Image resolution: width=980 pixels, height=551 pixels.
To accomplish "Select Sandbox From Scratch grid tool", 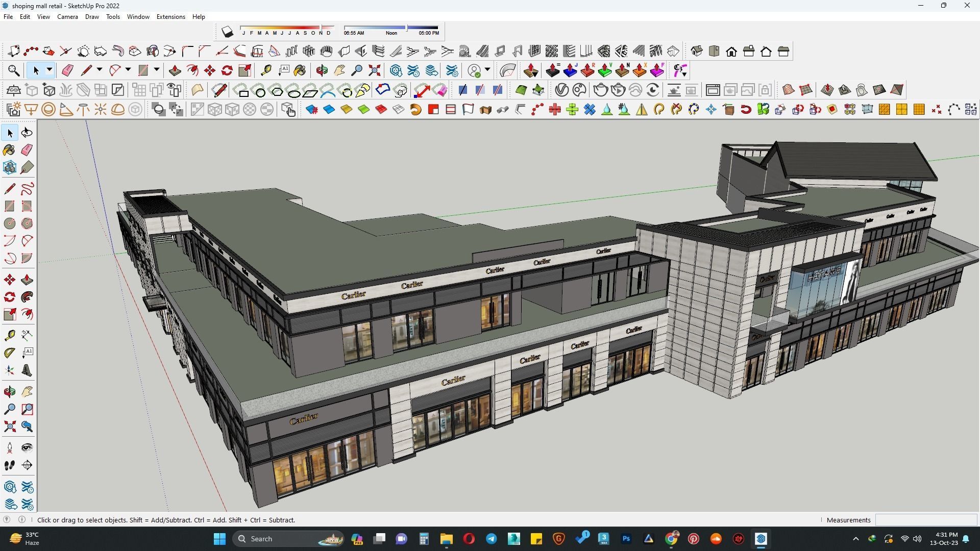I will click(806, 90).
